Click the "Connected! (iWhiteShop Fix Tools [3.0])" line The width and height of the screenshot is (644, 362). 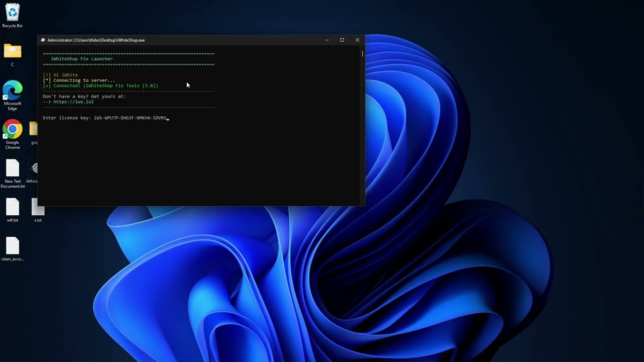coord(101,86)
